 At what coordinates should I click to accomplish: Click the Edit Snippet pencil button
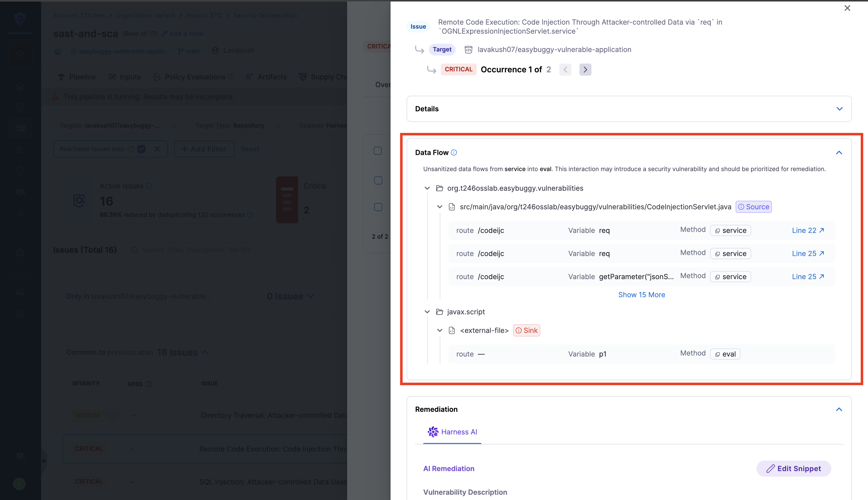[793, 468]
